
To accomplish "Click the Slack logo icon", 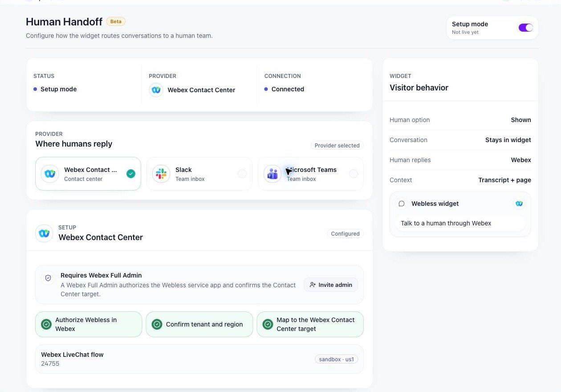I will (161, 174).
